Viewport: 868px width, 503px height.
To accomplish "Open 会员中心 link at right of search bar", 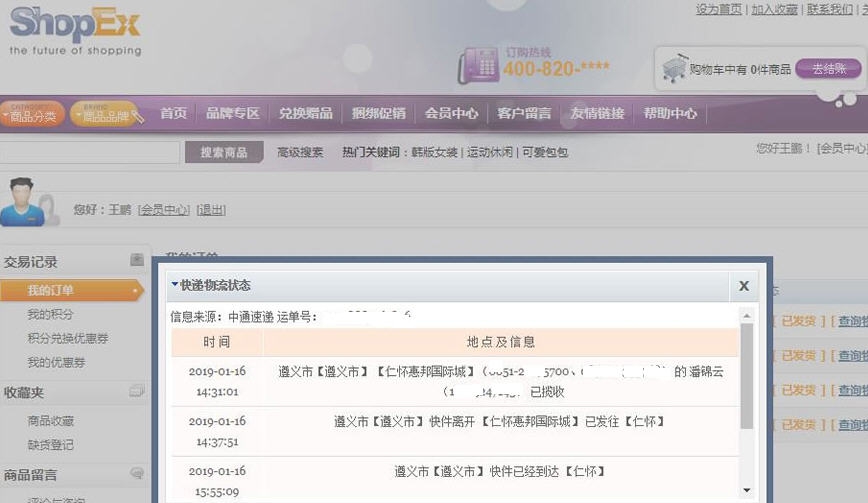I will tap(842, 148).
